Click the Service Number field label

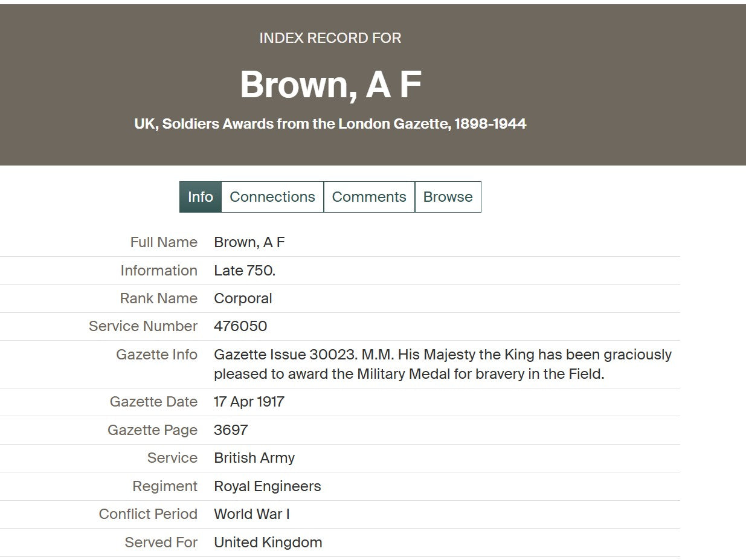pyautogui.click(x=143, y=326)
